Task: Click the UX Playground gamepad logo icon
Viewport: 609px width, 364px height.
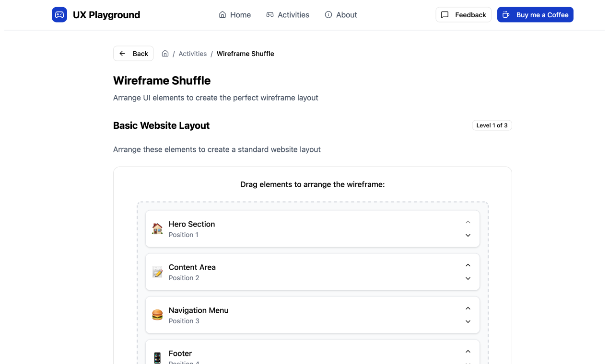Action: click(x=59, y=15)
